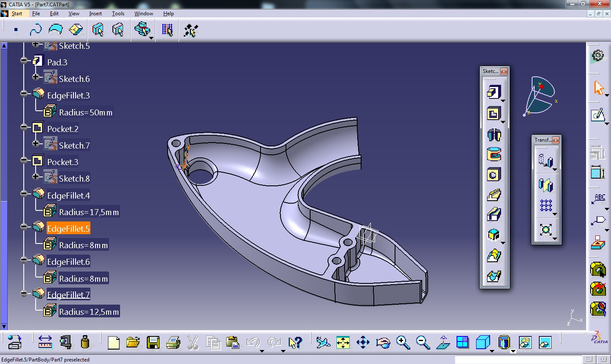Activate the Hole feature tool
Viewport: 611px width, 364px height.
pyautogui.click(x=493, y=175)
